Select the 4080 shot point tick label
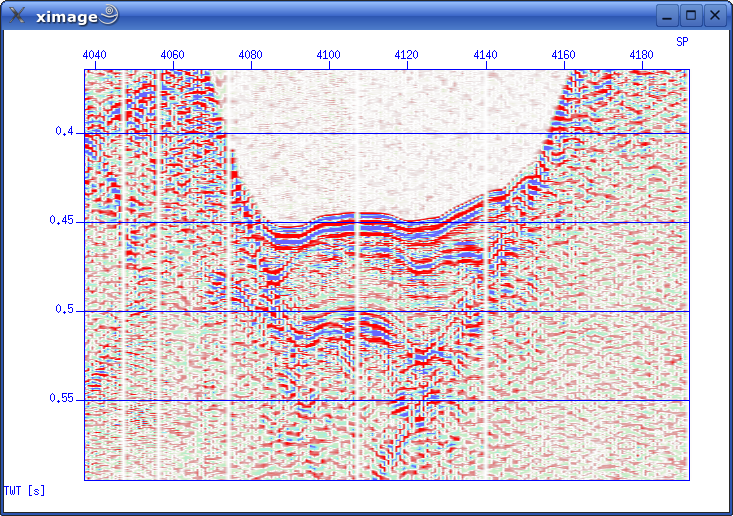Viewport: 733px width, 516px height. tap(251, 54)
